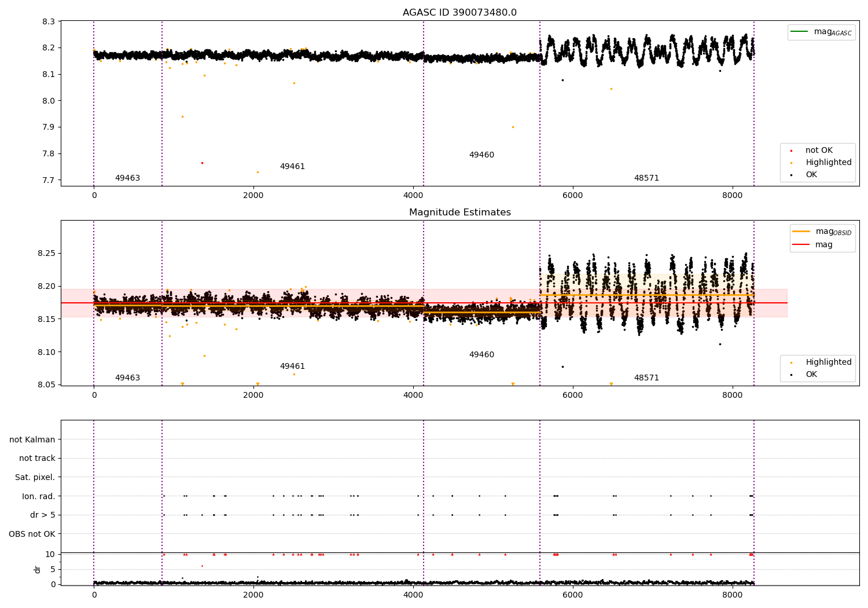The height and width of the screenshot is (608, 868).
Task: Click the 'not track' row label
Action: coord(37,458)
